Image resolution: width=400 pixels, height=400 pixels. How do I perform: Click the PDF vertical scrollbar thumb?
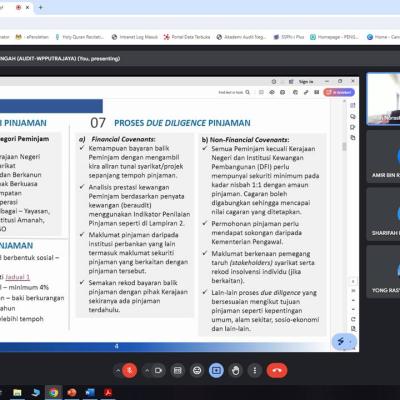pyautogui.click(x=344, y=147)
